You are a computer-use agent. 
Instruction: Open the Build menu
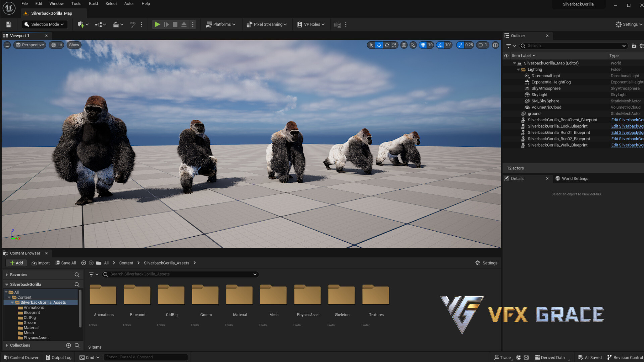pyautogui.click(x=93, y=3)
